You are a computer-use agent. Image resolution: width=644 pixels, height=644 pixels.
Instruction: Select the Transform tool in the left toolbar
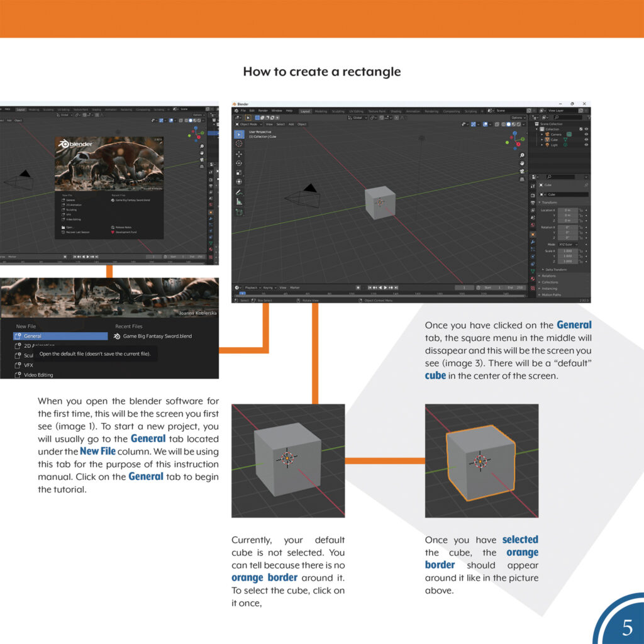click(x=239, y=182)
